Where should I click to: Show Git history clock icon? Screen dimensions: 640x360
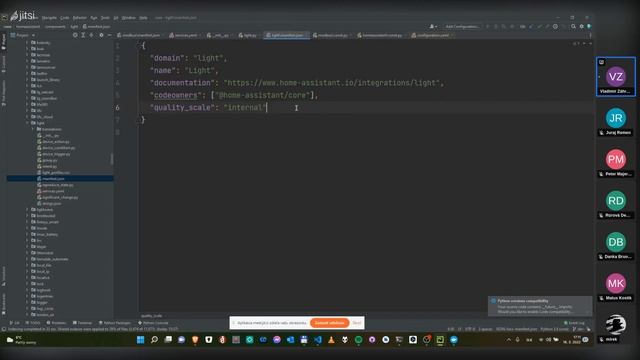[555, 26]
